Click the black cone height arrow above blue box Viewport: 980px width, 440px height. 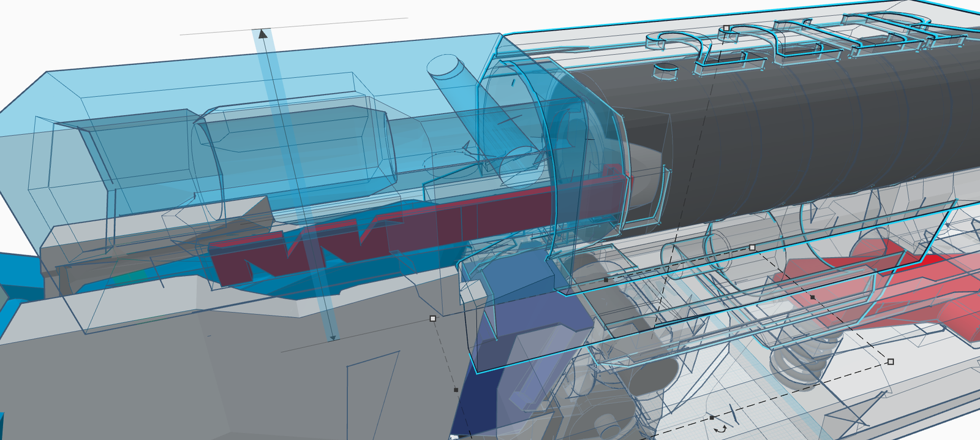[263, 33]
